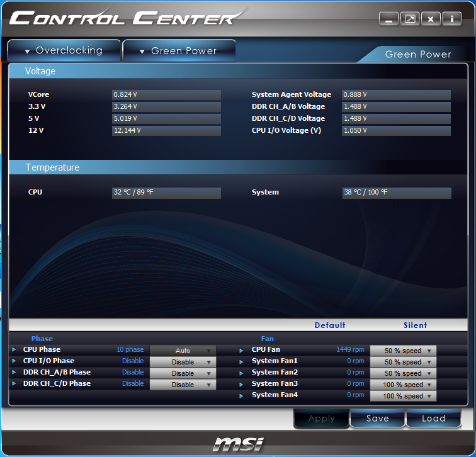The width and height of the screenshot is (476, 457).
Task: Click the 5 V reading 5.019 V field
Action: (166, 118)
